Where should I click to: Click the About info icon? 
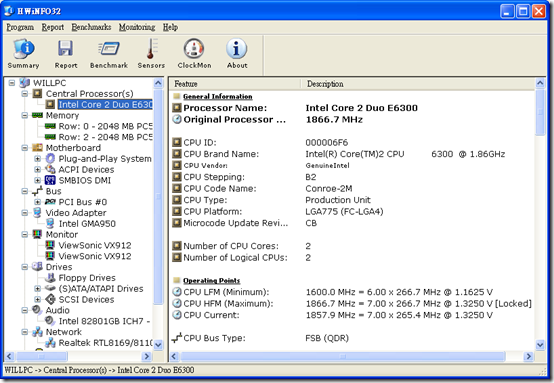(236, 48)
